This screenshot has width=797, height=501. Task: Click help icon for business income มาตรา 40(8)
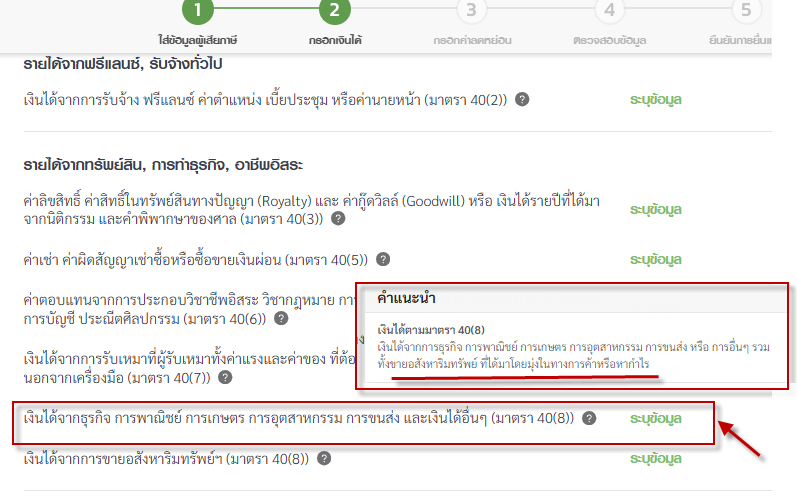tap(590, 419)
